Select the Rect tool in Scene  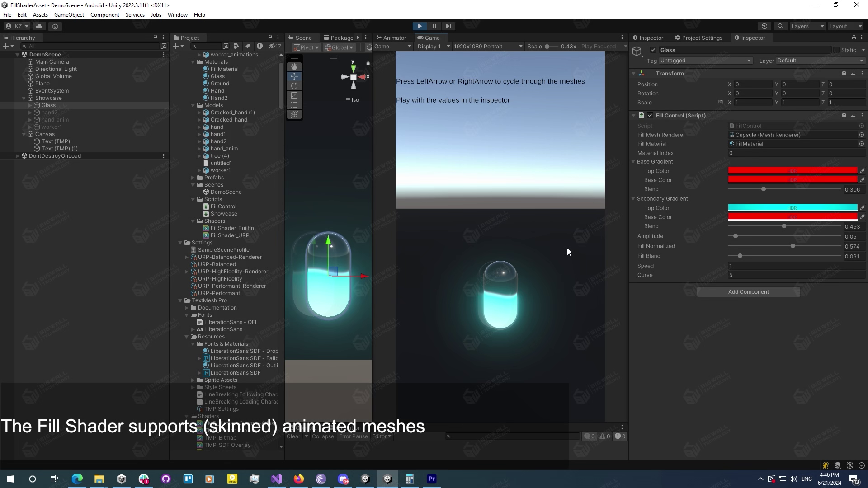tap(294, 105)
